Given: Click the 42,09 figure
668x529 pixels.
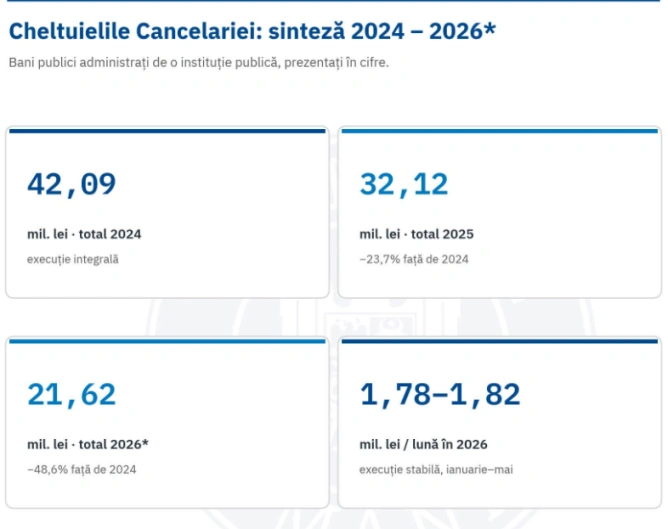Looking at the screenshot, I should coord(72,185).
